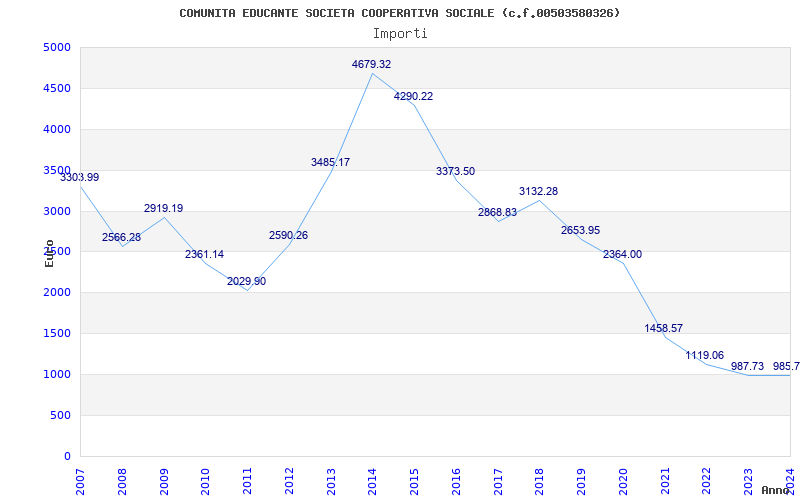Screen dimensions: 800x500
Task: Select the 2590.26 data label
Action: click(289, 235)
